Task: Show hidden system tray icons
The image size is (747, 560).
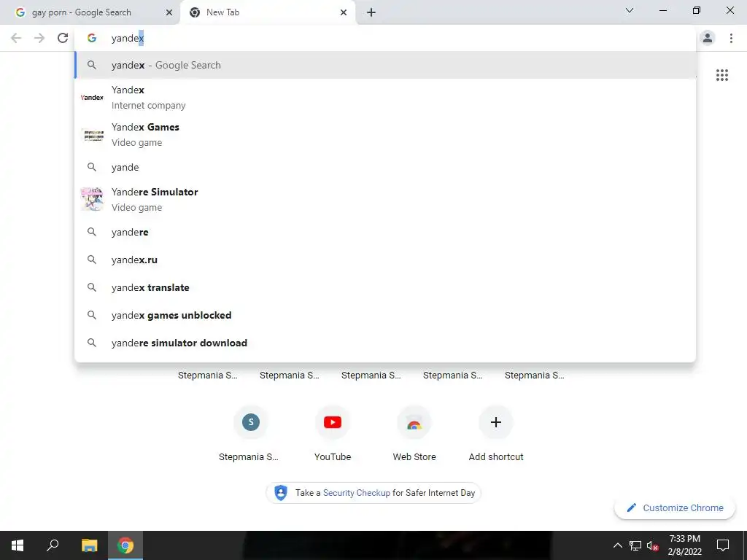Action: 617,545
